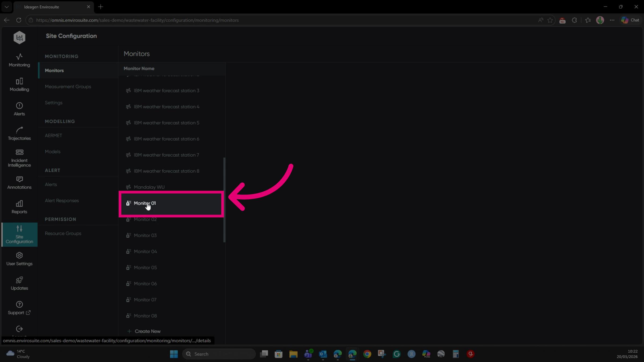Open the Support external link
The width and height of the screenshot is (644, 362).
pyautogui.click(x=19, y=308)
